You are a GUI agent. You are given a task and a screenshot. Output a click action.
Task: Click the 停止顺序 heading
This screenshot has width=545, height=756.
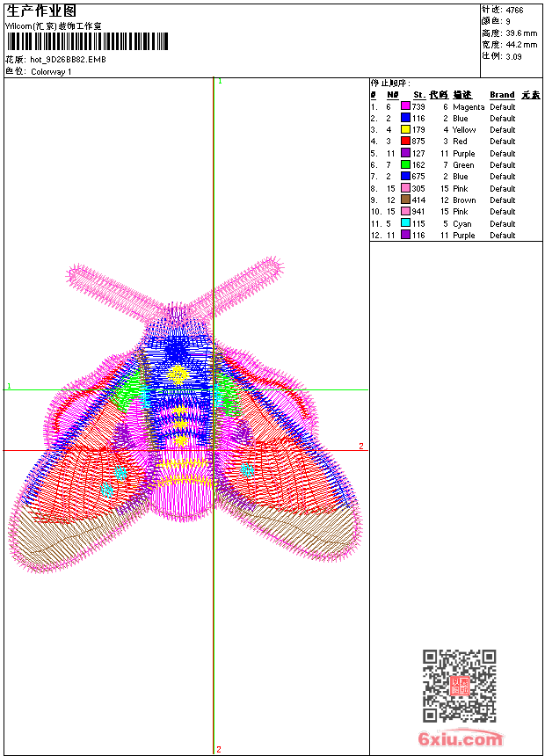[x=390, y=83]
